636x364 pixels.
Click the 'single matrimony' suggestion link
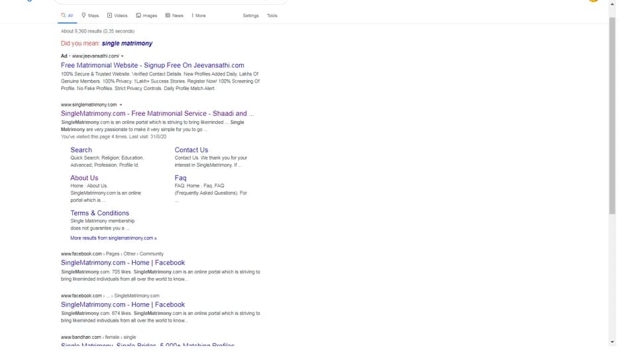pos(127,44)
